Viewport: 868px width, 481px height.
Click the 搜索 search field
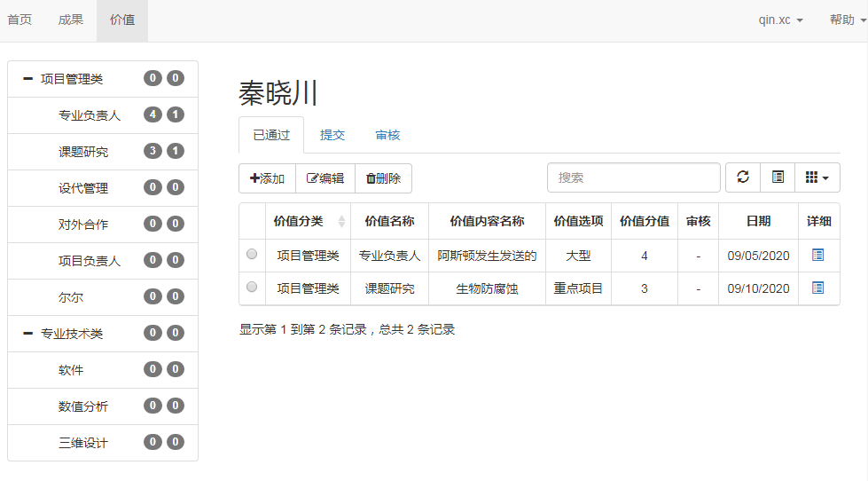[633, 177]
